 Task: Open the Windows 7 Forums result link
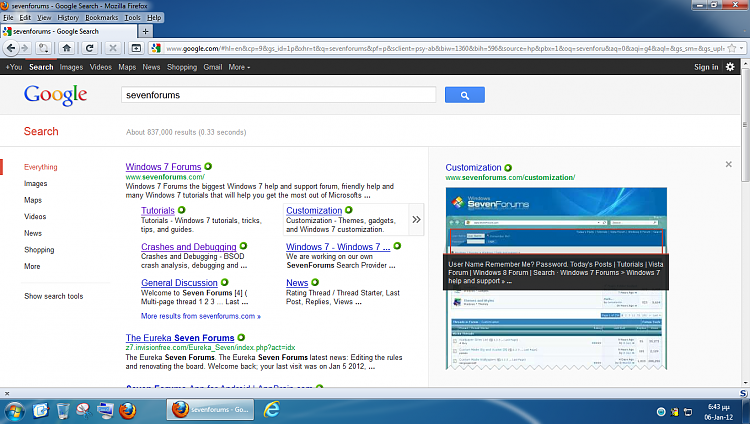point(163,167)
